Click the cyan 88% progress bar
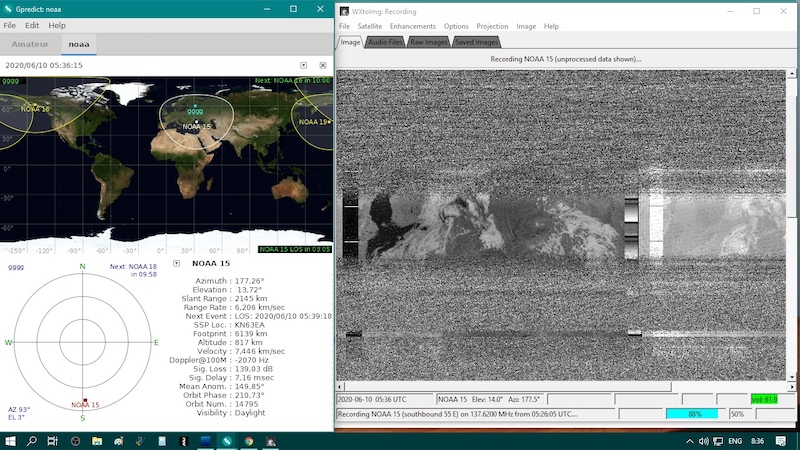 tap(695, 413)
